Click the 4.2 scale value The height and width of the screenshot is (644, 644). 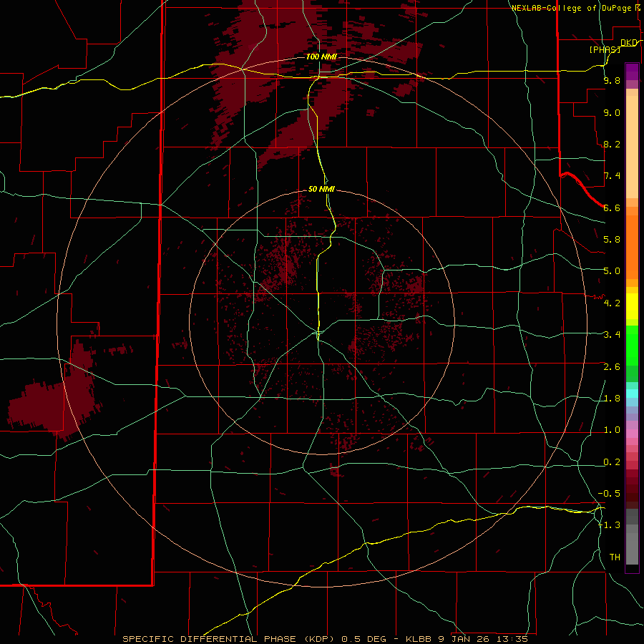pos(612,303)
